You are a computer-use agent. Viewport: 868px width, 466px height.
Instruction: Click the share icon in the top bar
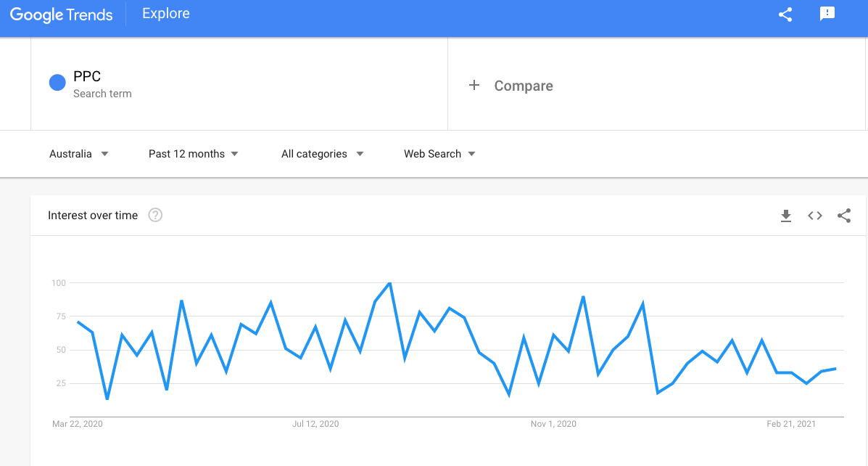pos(785,14)
